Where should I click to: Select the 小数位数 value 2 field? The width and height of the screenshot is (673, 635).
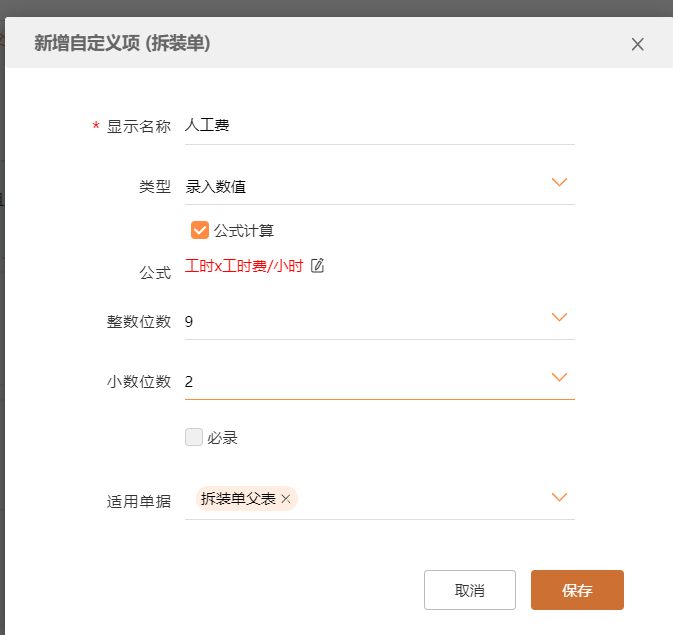(360, 381)
